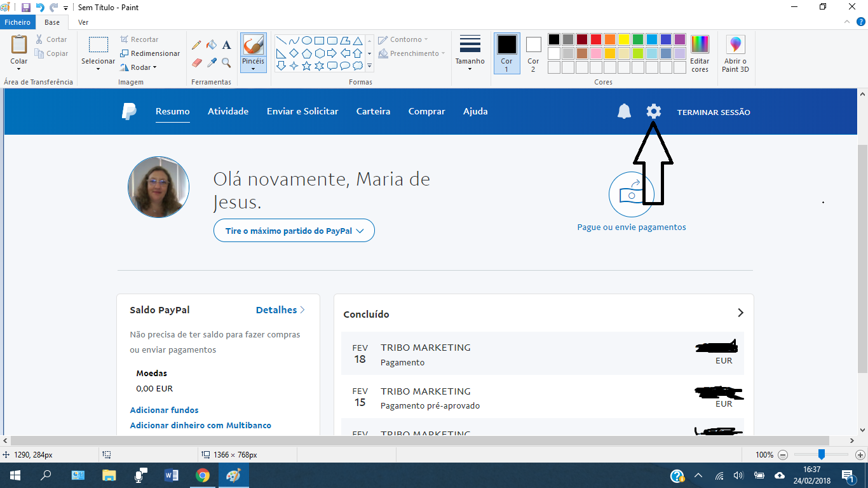Click the PayPal settings gear icon
The image size is (868, 488).
pos(653,111)
